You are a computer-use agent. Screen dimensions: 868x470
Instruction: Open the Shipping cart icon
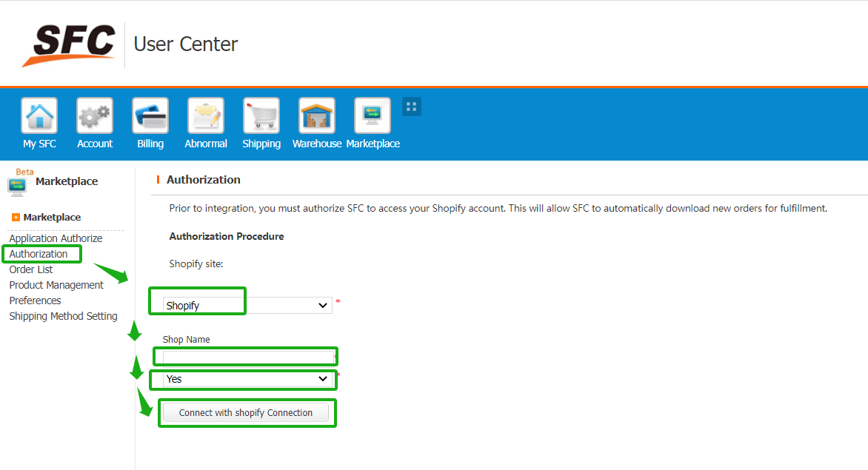point(261,115)
